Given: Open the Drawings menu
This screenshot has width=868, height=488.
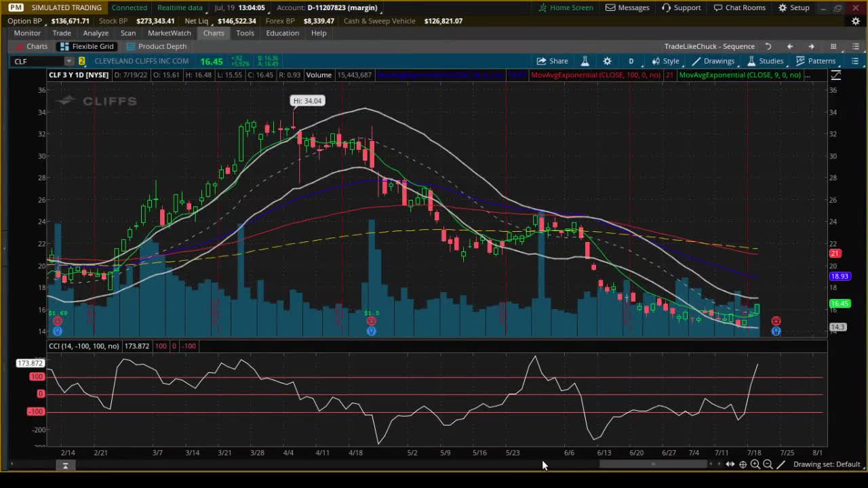Looking at the screenshot, I should 713,61.
